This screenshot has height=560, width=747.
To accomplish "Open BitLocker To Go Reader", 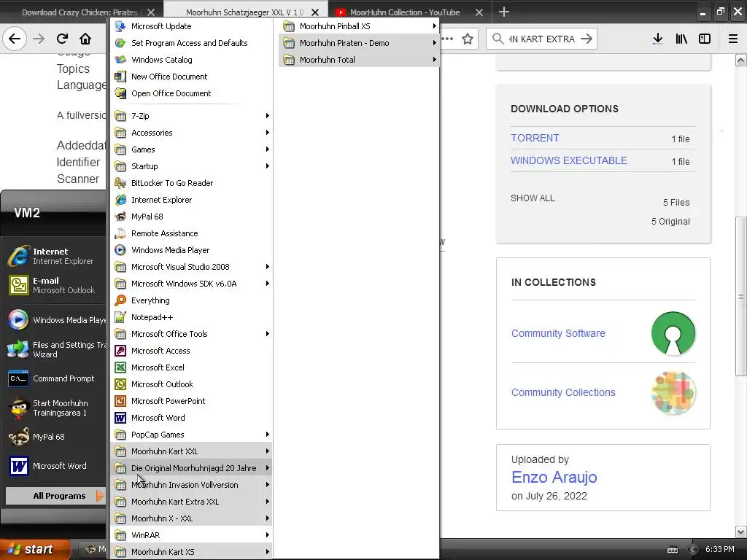I will click(x=191, y=183).
